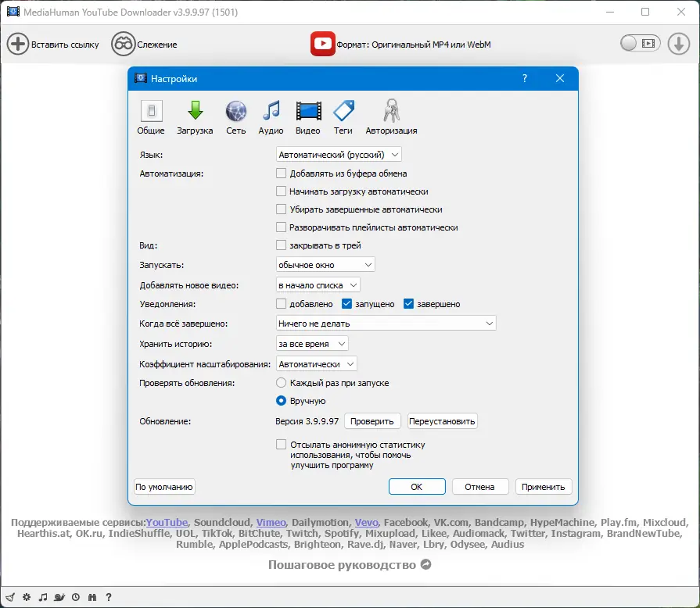Click the help question mark in dialog title
Screen dimensions: 700x608
[525, 78]
